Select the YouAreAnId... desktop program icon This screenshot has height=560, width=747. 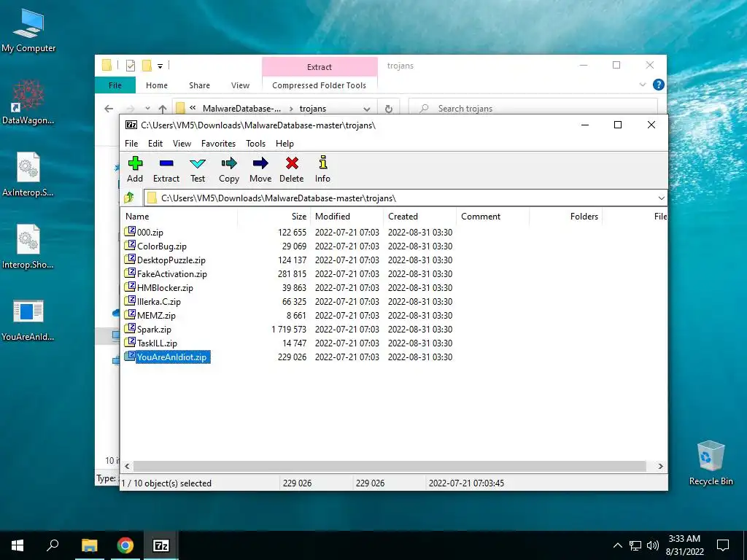pos(28,319)
